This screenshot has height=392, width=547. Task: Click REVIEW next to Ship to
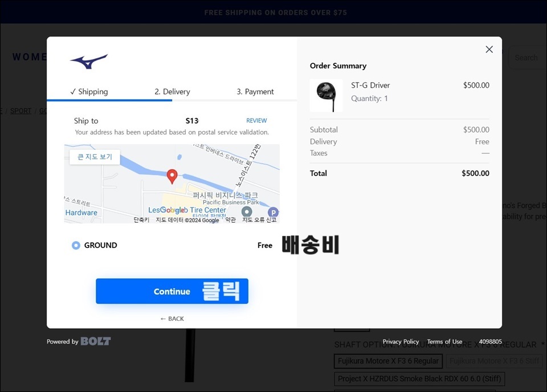256,121
